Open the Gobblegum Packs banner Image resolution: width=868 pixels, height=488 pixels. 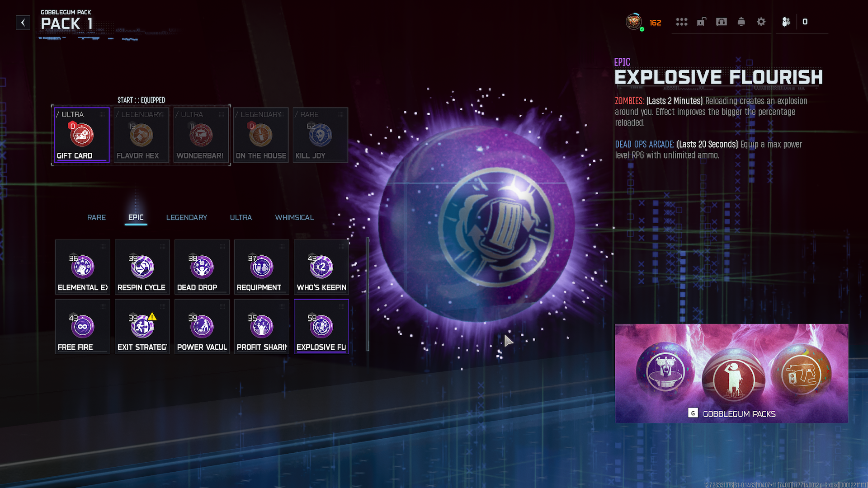pyautogui.click(x=731, y=373)
